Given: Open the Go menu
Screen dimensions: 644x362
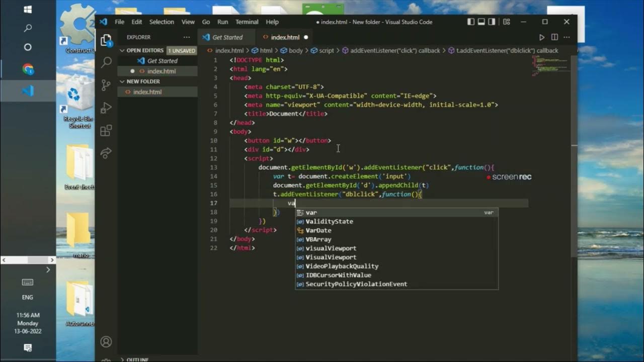Looking at the screenshot, I should (206, 22).
